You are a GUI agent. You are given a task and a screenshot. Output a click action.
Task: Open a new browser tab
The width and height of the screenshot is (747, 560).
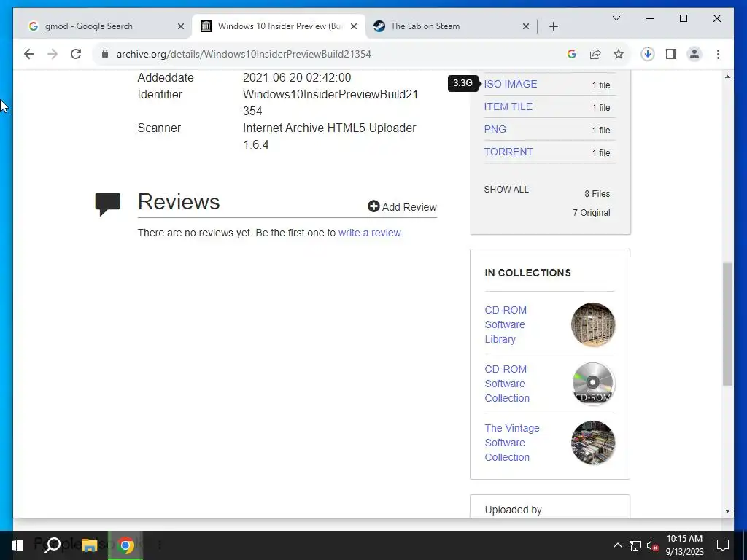553,26
